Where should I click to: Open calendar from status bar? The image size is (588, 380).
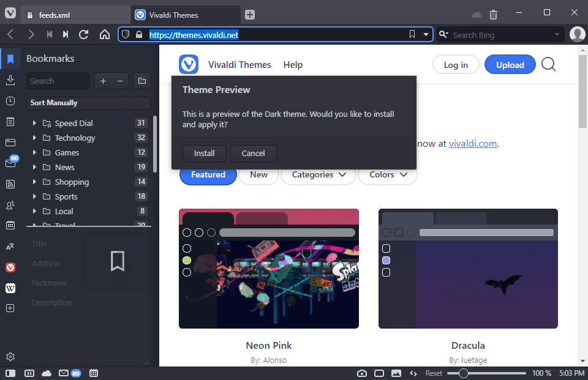tap(94, 373)
